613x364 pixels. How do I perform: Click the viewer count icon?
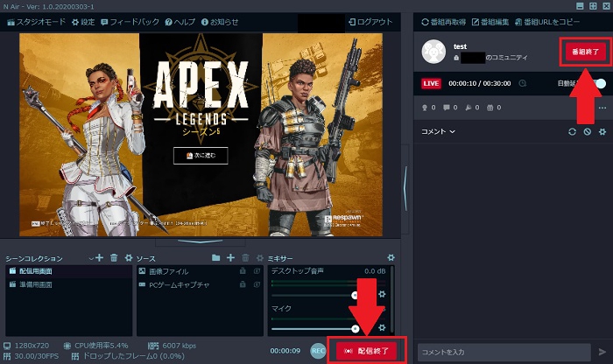pyautogui.click(x=425, y=108)
